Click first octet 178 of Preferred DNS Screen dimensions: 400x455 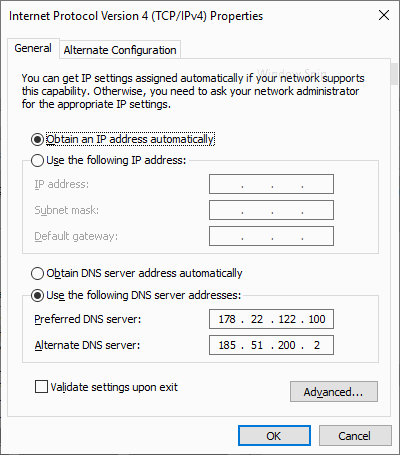(227, 319)
